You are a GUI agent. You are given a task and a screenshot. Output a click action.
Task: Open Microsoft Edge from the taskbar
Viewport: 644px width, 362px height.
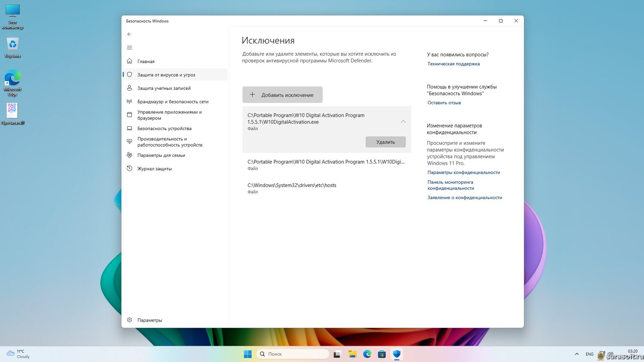point(367,354)
